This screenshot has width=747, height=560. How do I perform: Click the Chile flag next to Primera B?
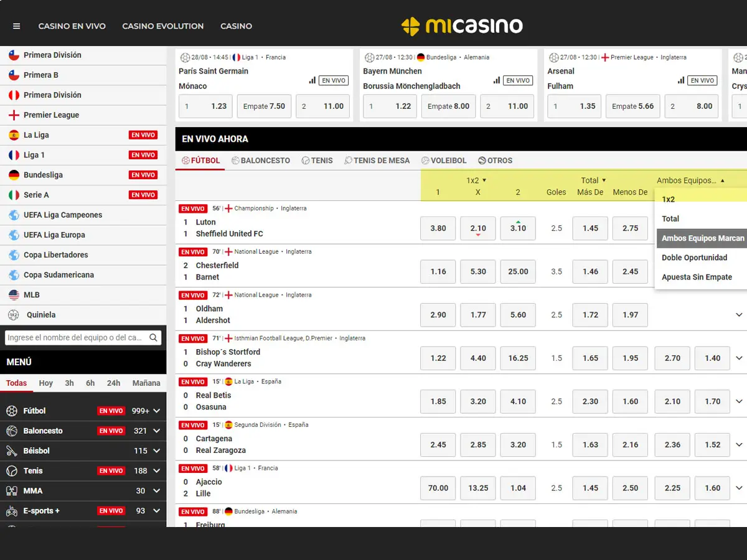pyautogui.click(x=14, y=75)
